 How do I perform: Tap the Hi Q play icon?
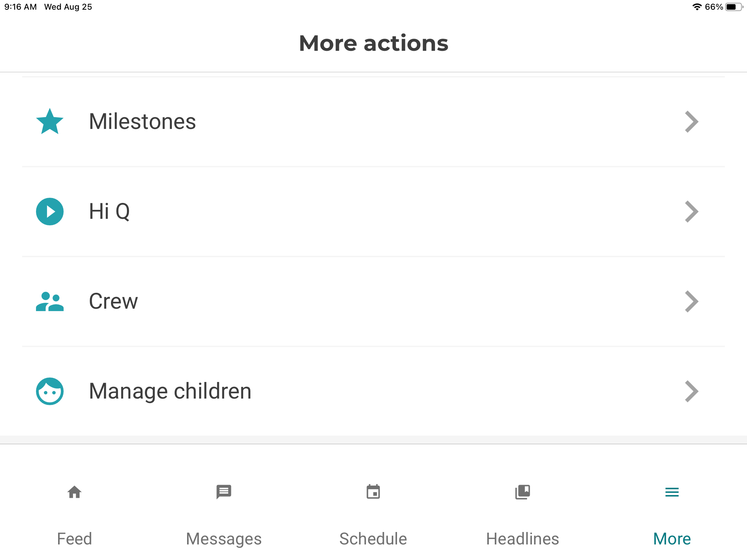50,212
